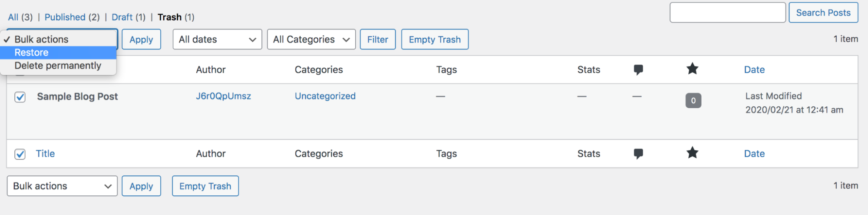Expand the All Categories dropdown
Viewport: 868px width, 215px height.
[x=311, y=40]
